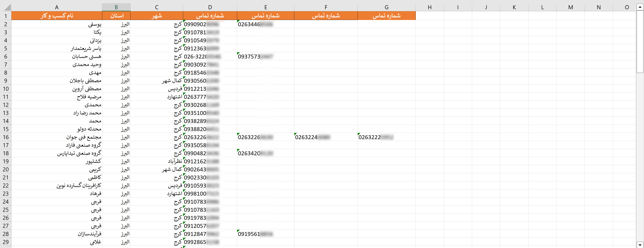
Task: Select column B header
Action: [116, 7]
